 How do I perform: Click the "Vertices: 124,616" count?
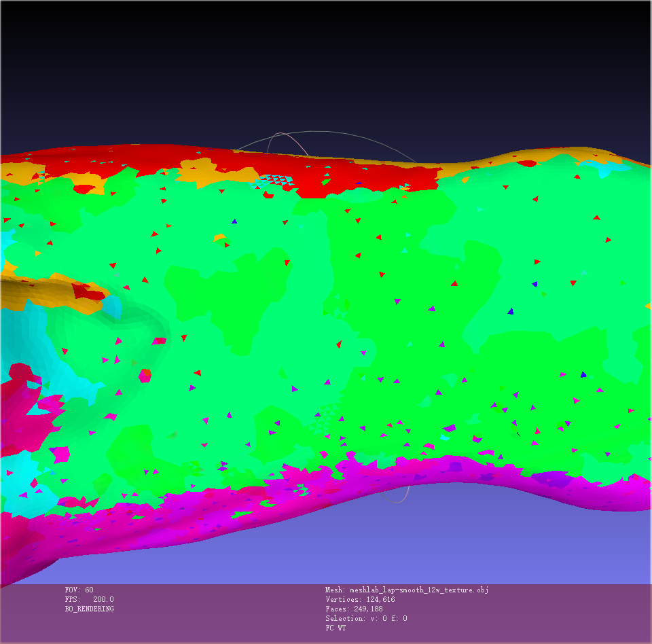360,599
